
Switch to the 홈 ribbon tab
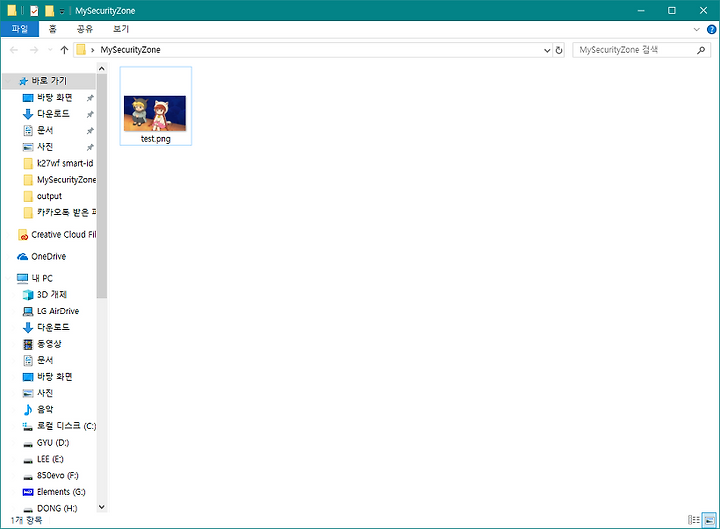[53, 29]
